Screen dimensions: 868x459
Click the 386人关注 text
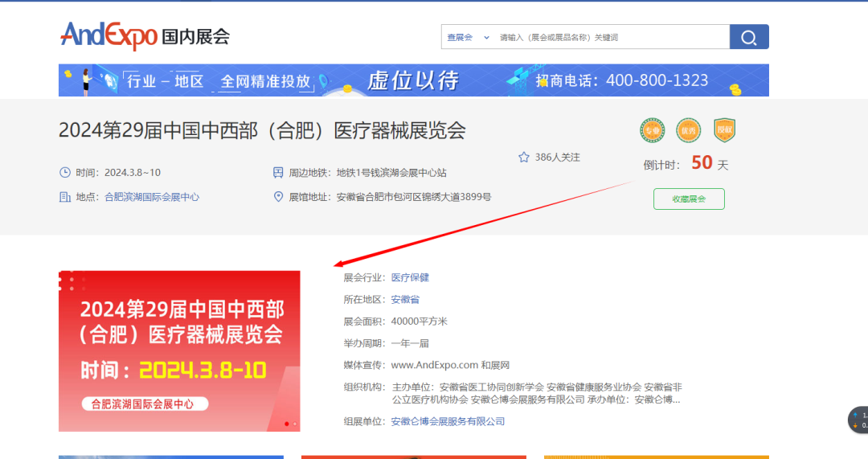pyautogui.click(x=558, y=158)
